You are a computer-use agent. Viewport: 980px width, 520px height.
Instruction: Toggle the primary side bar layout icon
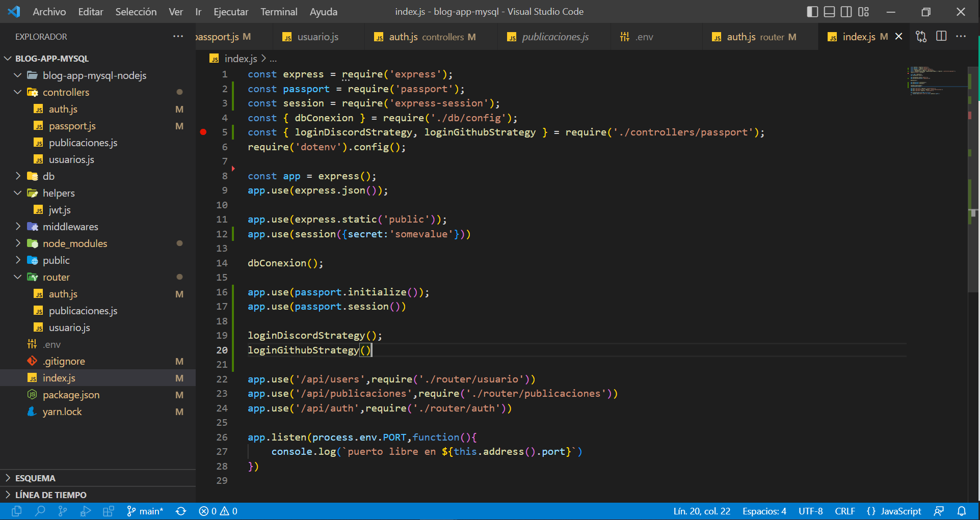point(813,12)
